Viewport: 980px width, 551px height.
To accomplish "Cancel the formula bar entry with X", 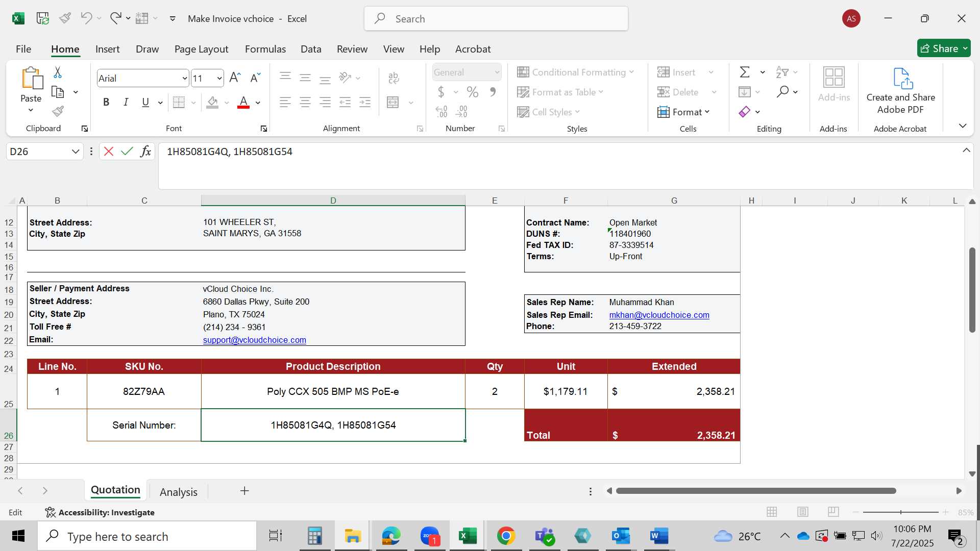I will pos(108,152).
